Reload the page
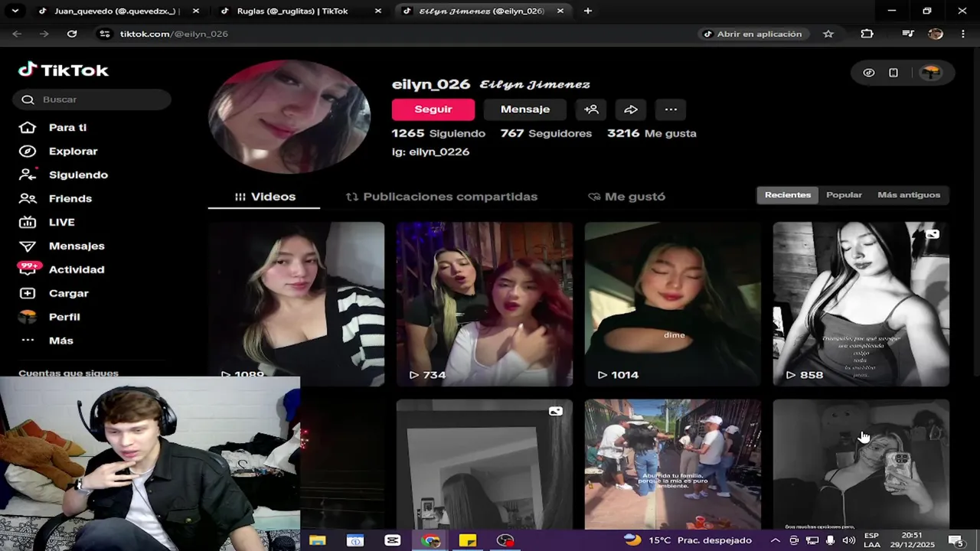The height and width of the screenshot is (551, 980). (72, 34)
